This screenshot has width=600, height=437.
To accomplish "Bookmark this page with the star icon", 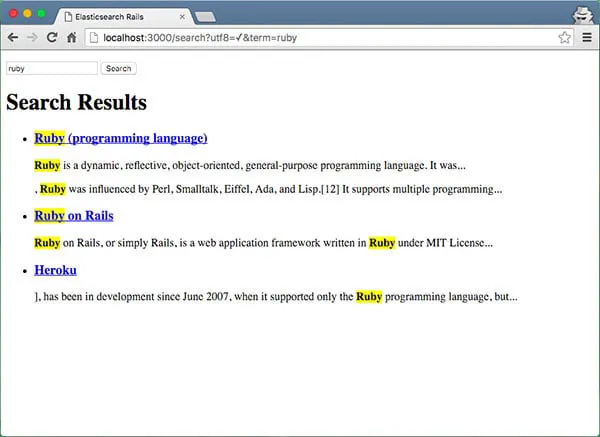I will (565, 37).
